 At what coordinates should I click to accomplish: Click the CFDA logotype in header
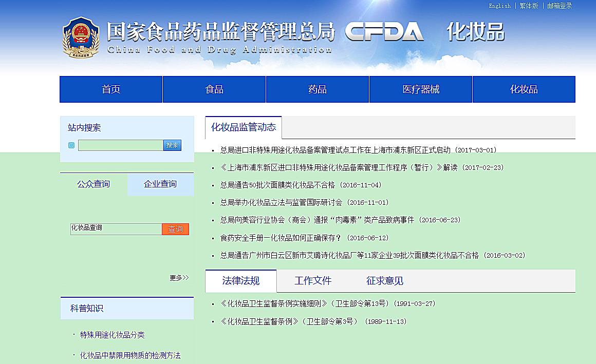click(x=384, y=31)
